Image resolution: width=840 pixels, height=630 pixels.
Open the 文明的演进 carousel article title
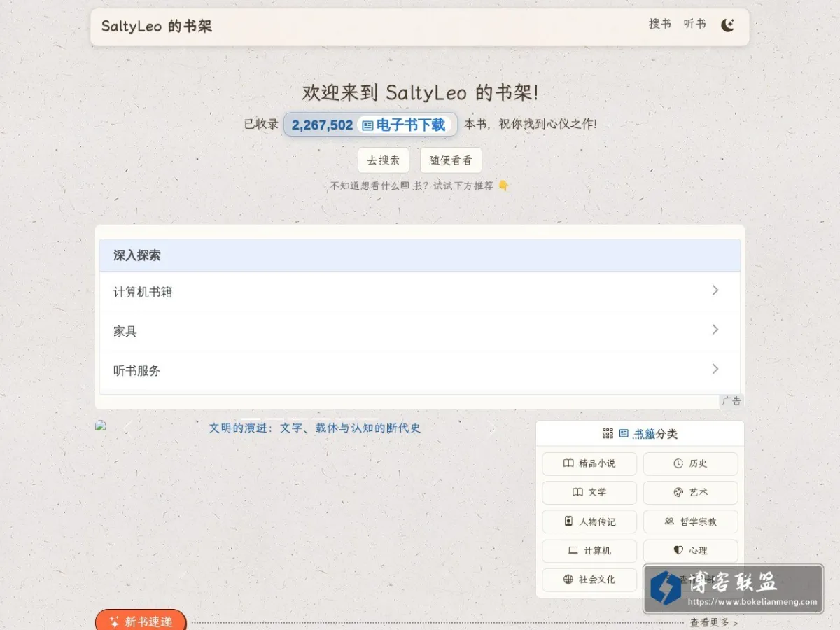[315, 428]
